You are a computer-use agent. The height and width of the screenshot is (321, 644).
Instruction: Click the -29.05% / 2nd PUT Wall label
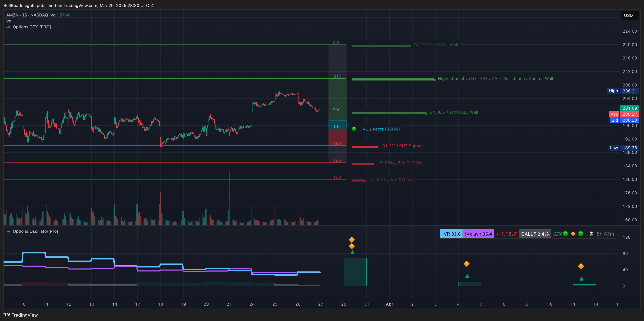point(400,163)
